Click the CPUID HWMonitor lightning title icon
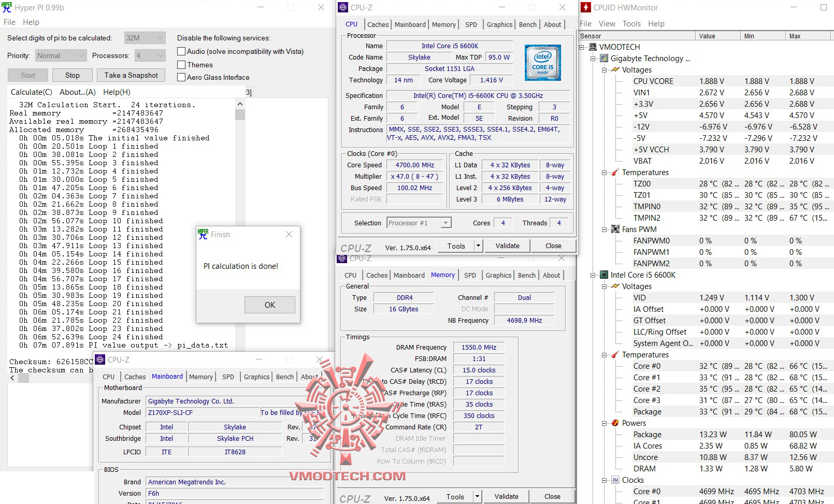This screenshot has height=504, width=834. pyautogui.click(x=585, y=7)
